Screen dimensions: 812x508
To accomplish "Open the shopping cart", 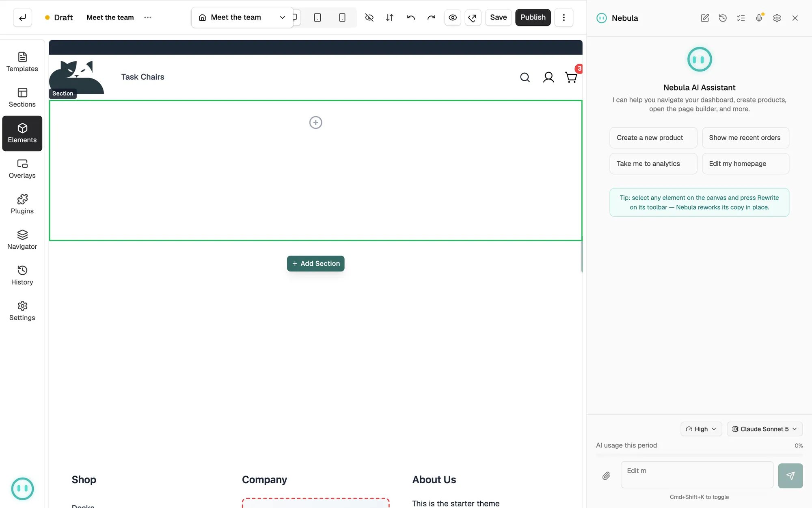I will (571, 77).
